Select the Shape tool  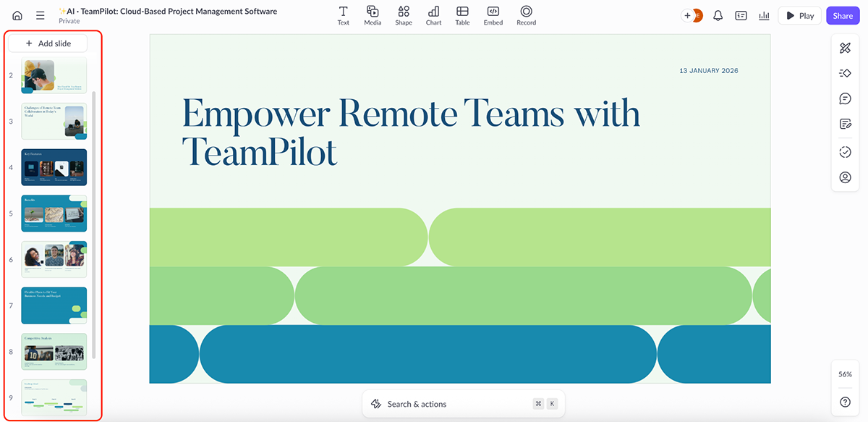click(x=403, y=14)
